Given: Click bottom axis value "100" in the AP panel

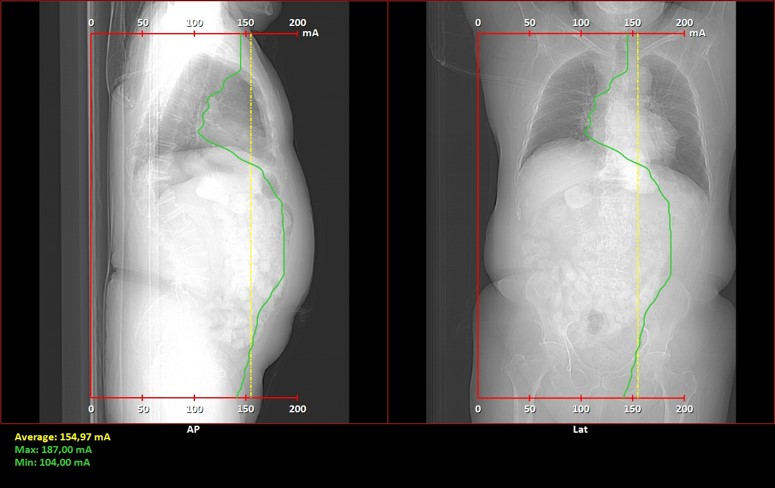Looking at the screenshot, I should coord(194,409).
